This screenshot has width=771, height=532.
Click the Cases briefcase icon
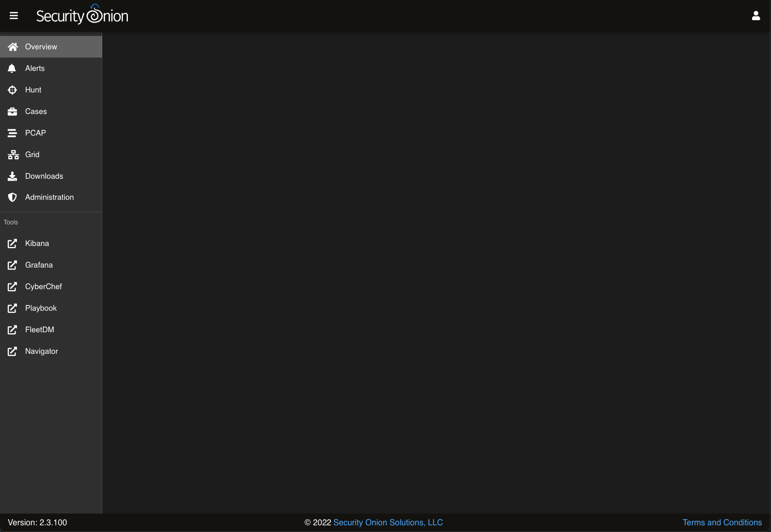click(x=12, y=111)
